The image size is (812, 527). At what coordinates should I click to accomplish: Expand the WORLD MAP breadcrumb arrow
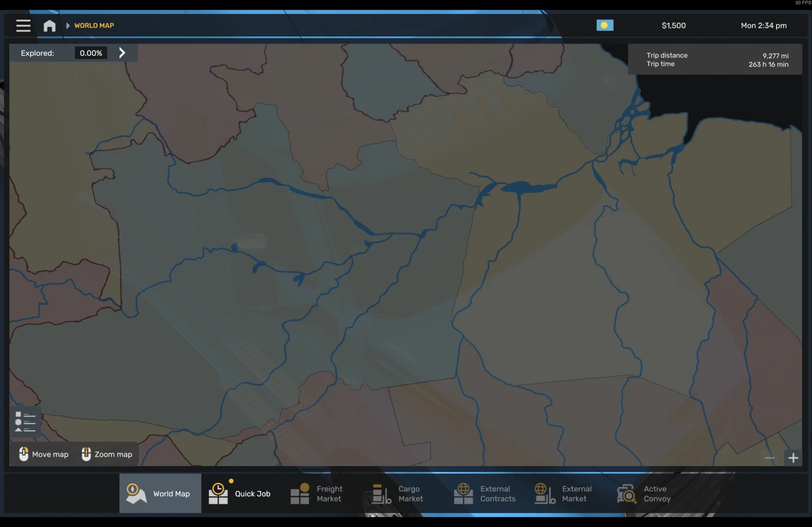pyautogui.click(x=68, y=25)
